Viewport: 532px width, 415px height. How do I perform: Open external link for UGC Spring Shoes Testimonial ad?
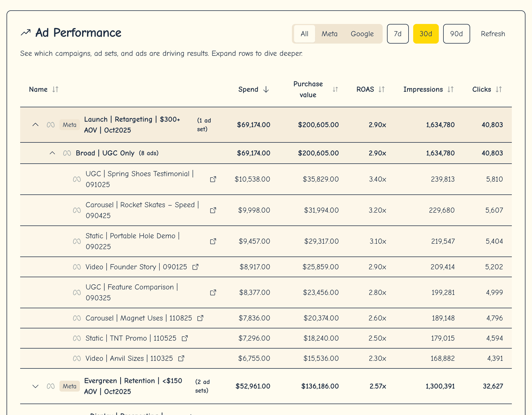(213, 179)
